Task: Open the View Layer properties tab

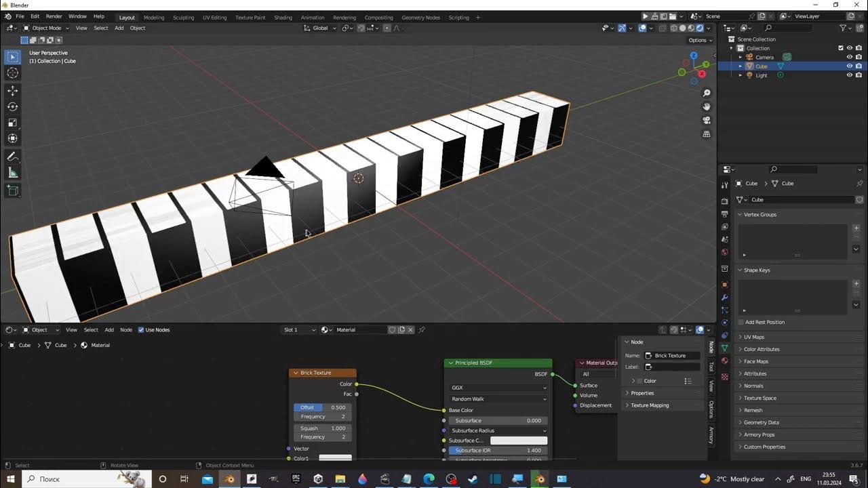Action: coord(724,226)
